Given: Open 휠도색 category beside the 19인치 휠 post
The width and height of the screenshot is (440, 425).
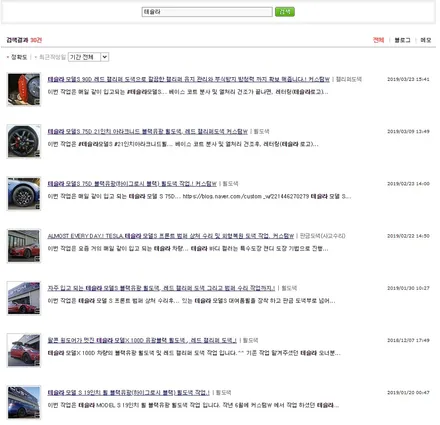Looking at the screenshot, I should click(223, 393).
